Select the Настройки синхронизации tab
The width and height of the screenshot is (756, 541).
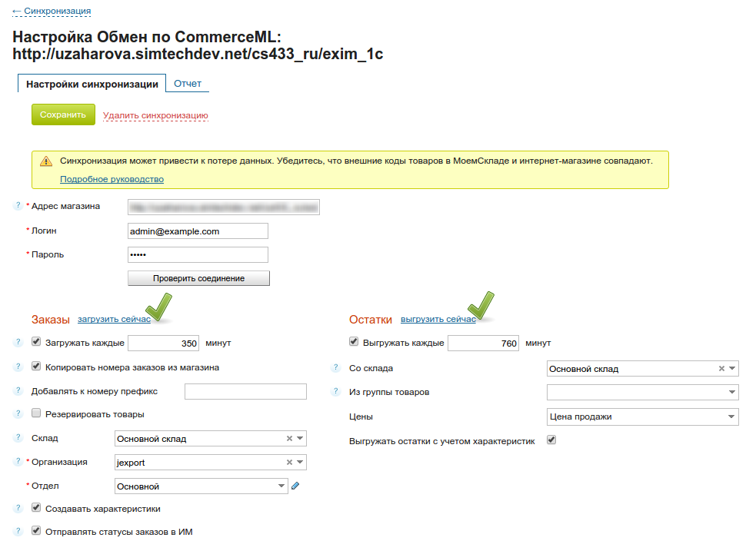tap(92, 85)
